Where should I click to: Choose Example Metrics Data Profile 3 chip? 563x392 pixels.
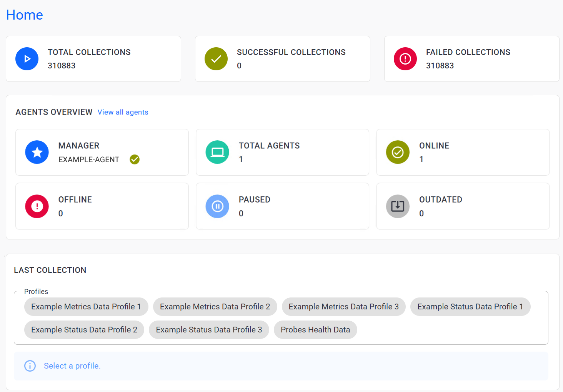(344, 307)
